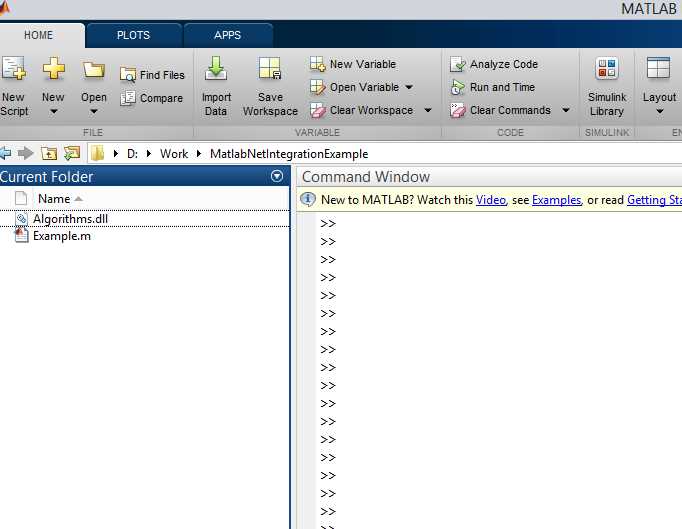This screenshot has height=529, width=682.
Task: Launch Find Files
Action: 152,75
